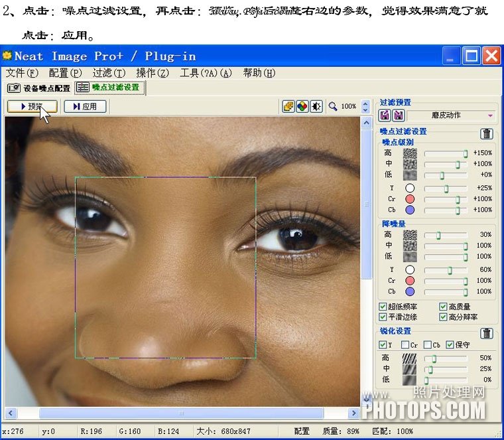Screen dimensions: 504x440
Task: Click the 锐化设置 中 frequency icon
Action: tap(409, 369)
